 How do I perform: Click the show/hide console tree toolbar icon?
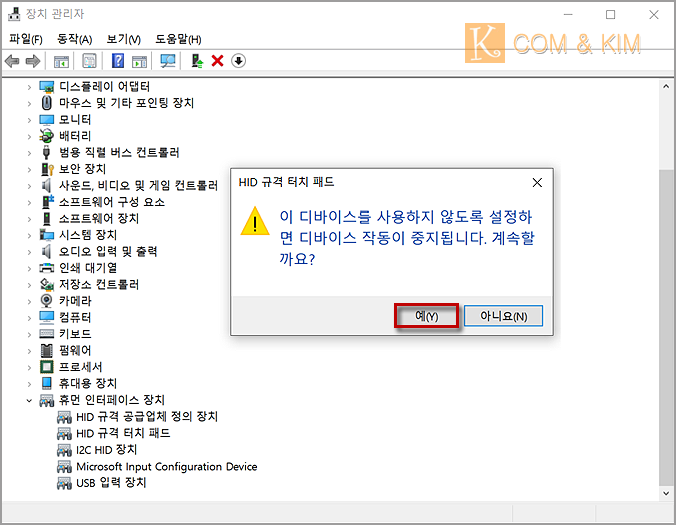tap(61, 61)
